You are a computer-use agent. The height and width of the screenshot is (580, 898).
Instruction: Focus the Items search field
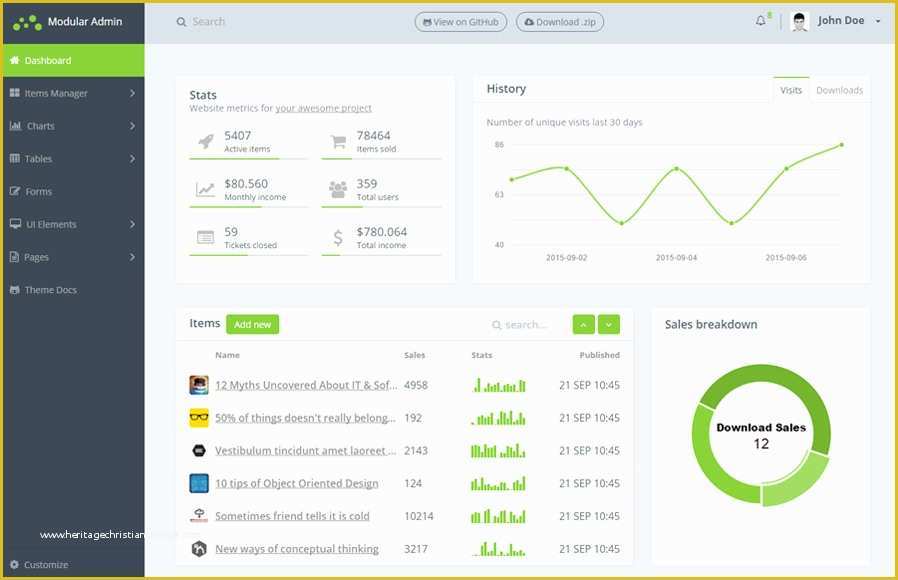pyautogui.click(x=526, y=325)
